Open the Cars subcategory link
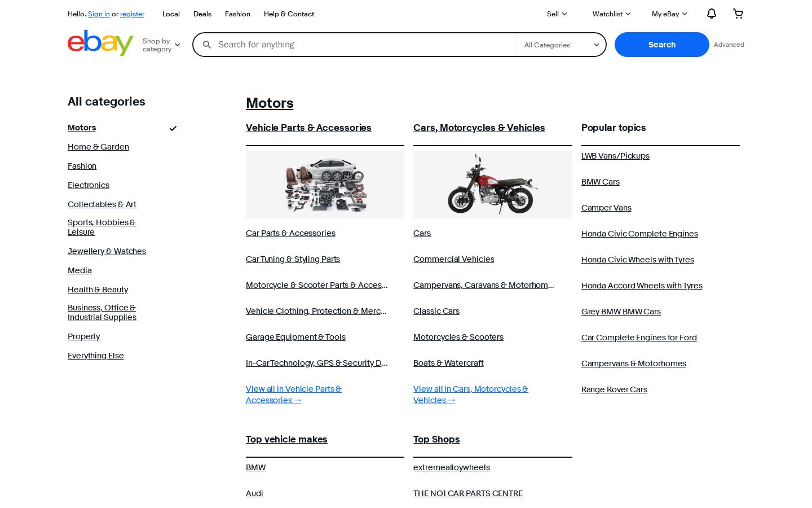812x508 pixels. pos(422,233)
